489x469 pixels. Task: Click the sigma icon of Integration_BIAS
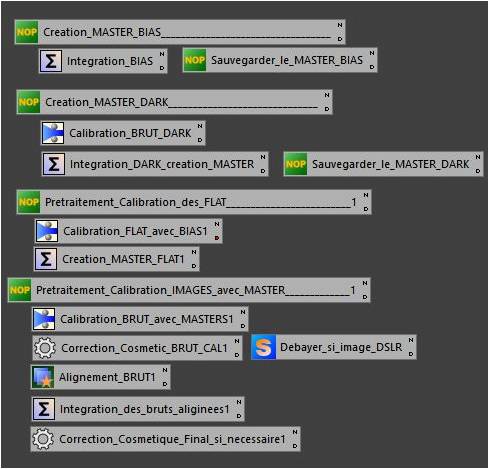point(51,61)
